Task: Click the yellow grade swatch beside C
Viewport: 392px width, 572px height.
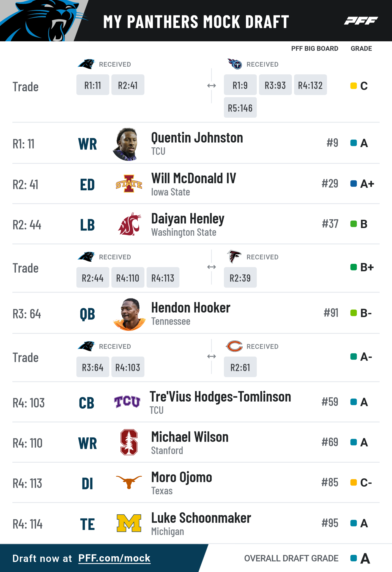Action: coord(353,86)
